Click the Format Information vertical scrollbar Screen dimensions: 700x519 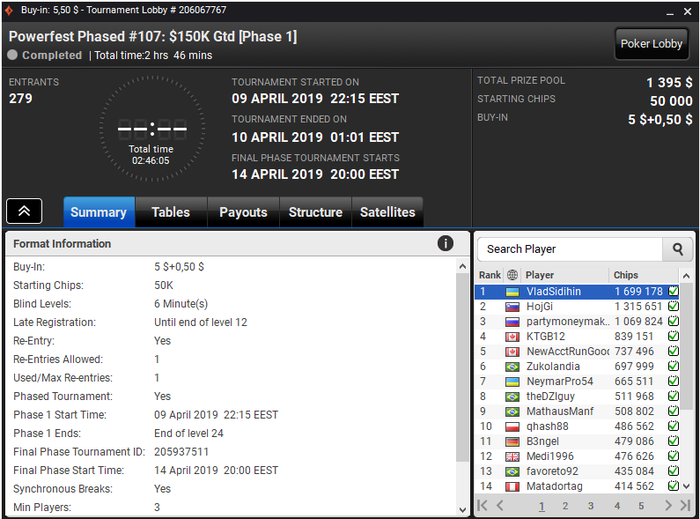pyautogui.click(x=462, y=368)
